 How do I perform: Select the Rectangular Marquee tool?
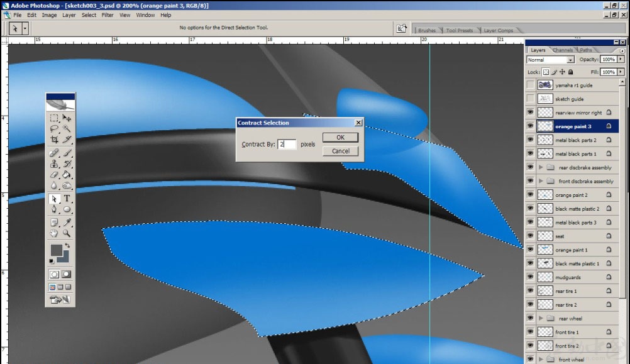[x=54, y=118]
